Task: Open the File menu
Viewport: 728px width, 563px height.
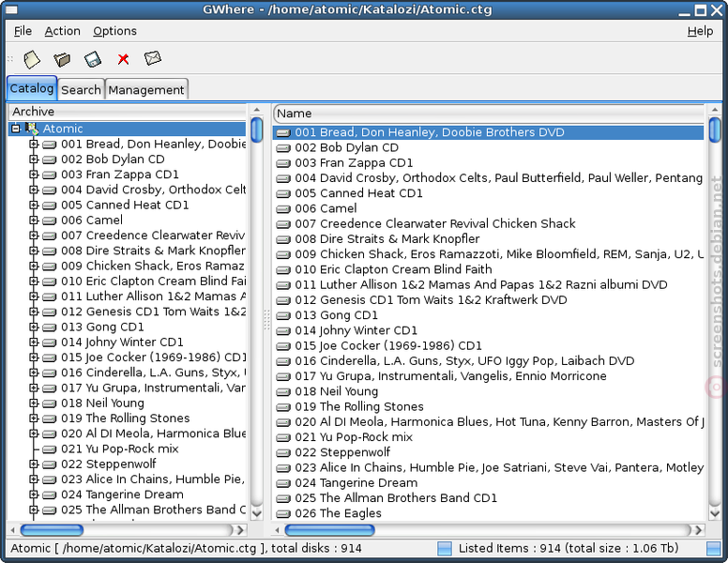Action: coord(23,31)
